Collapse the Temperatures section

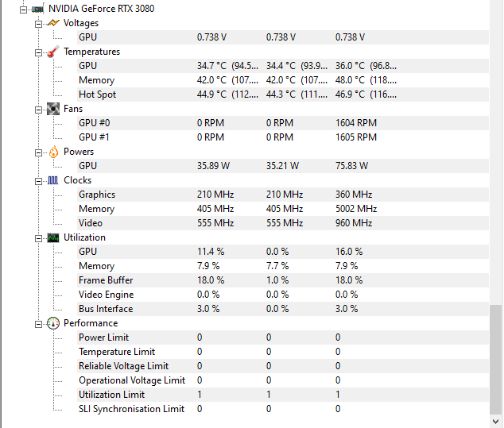tap(38, 52)
